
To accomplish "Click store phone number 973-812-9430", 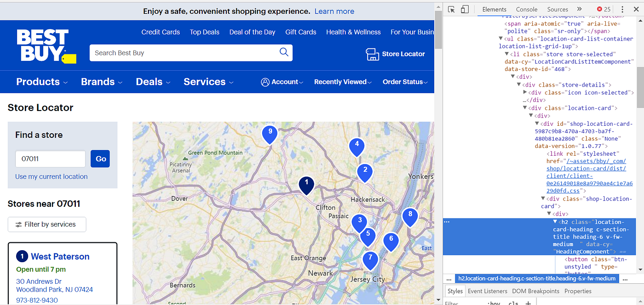I will 37,300.
